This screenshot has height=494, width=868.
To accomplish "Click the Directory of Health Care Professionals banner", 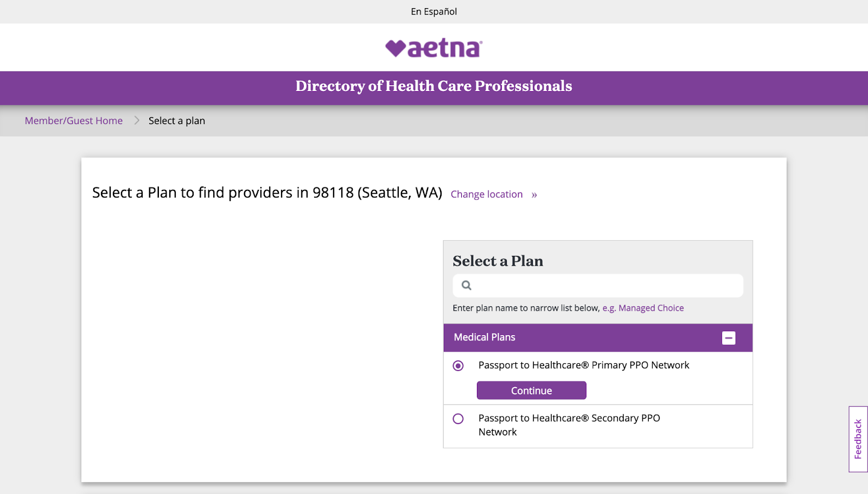I will pyautogui.click(x=434, y=86).
